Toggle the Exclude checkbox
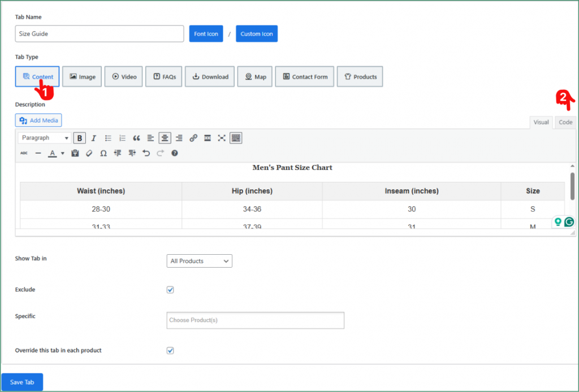The image size is (579, 392). 170,290
